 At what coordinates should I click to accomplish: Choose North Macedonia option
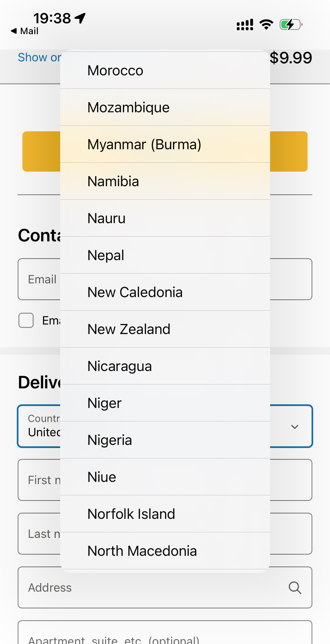tap(165, 551)
